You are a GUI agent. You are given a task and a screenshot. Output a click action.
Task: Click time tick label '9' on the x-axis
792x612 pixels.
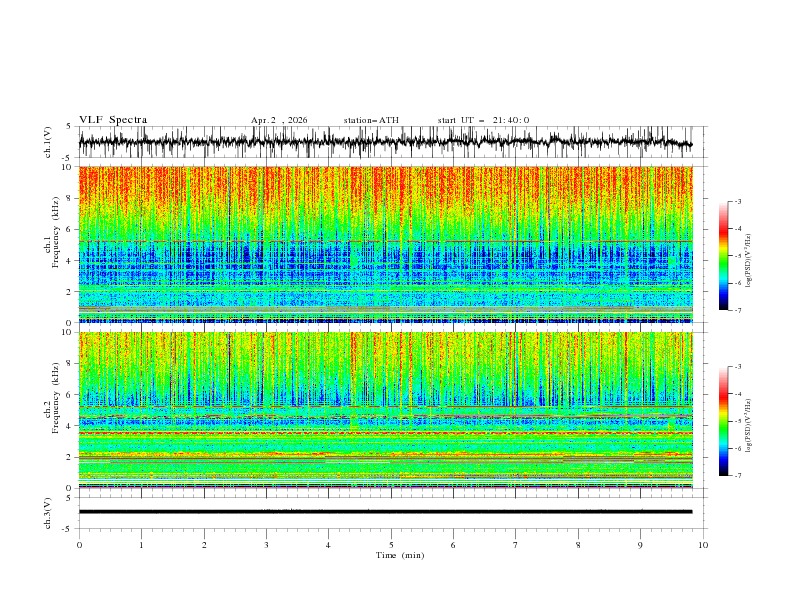pyautogui.click(x=640, y=545)
